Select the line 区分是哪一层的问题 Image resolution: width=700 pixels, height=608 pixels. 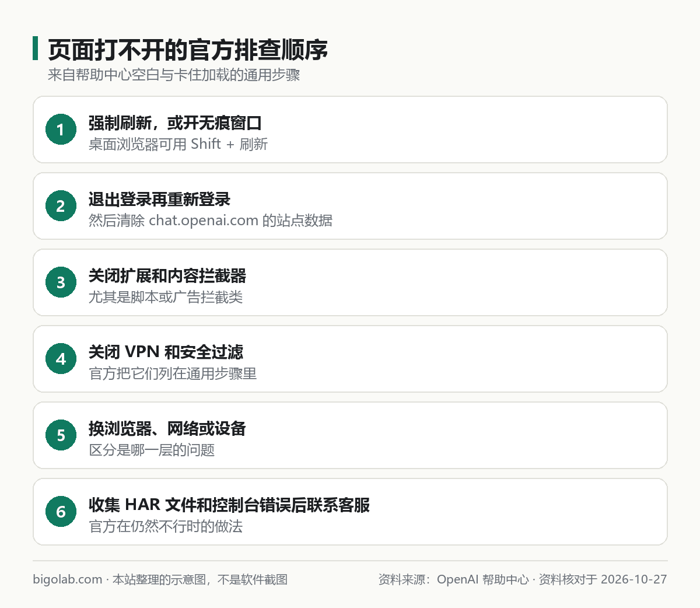(152, 450)
